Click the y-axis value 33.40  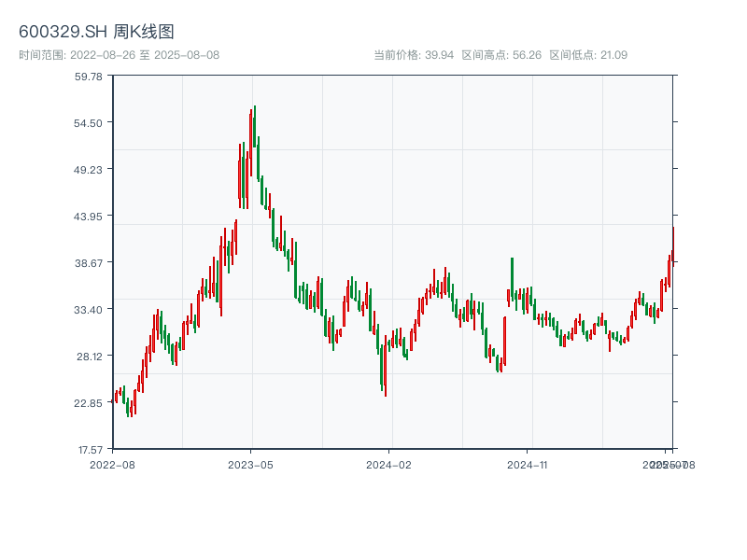(x=88, y=310)
